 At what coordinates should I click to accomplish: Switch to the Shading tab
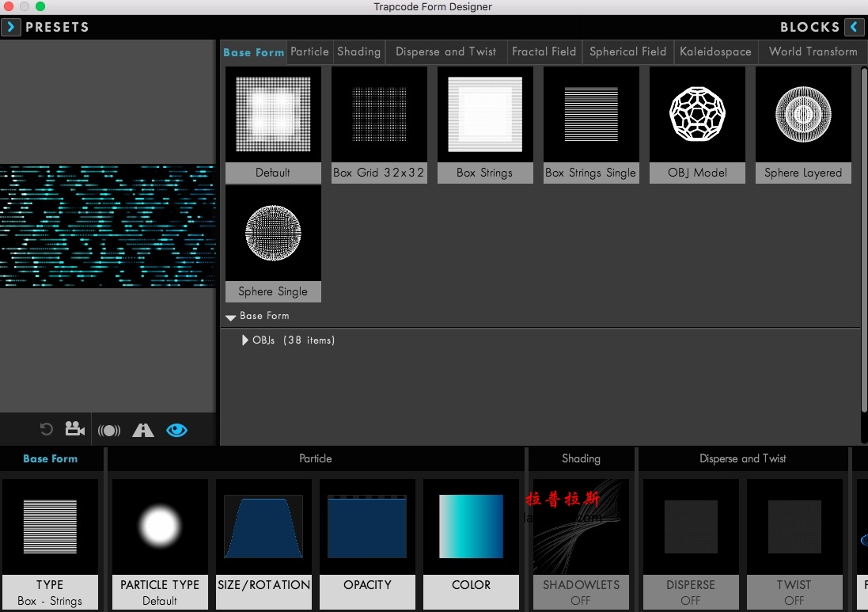(358, 51)
